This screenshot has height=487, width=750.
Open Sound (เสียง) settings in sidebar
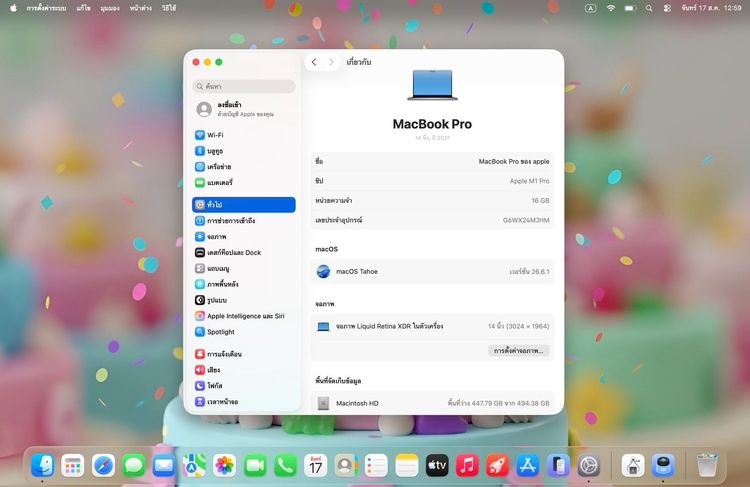pyautogui.click(x=243, y=370)
